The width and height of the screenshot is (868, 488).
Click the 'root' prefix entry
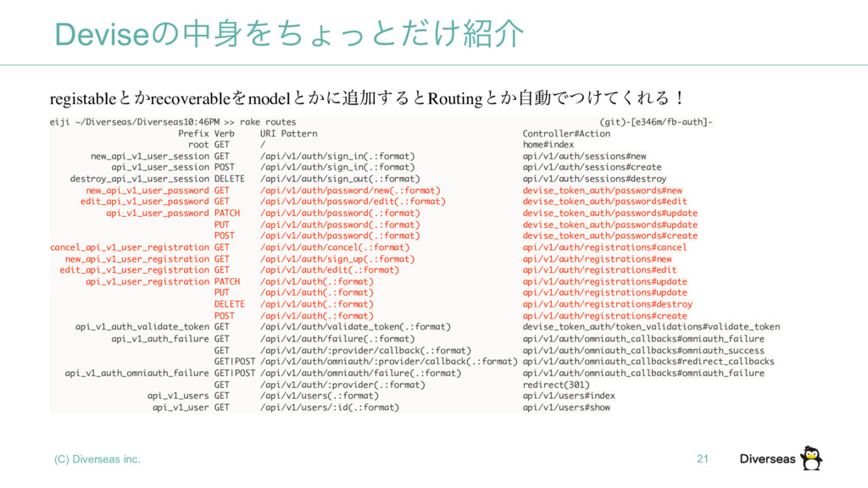[x=198, y=144]
